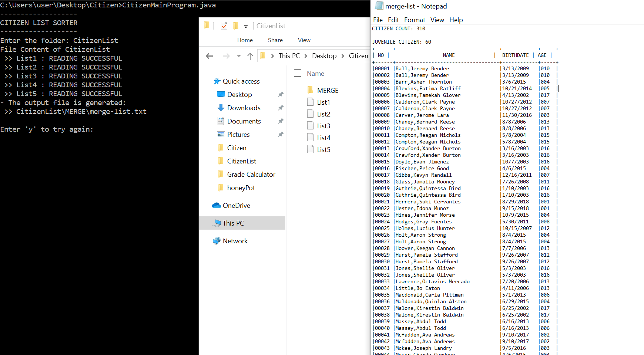
Task: Click the pin icon next to Documents
Action: [281, 121]
